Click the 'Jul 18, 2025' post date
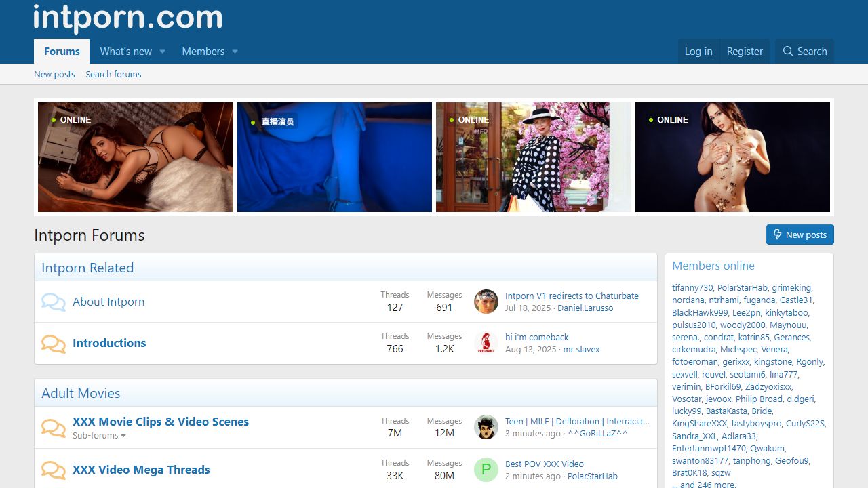The image size is (868, 488). pyautogui.click(x=528, y=308)
